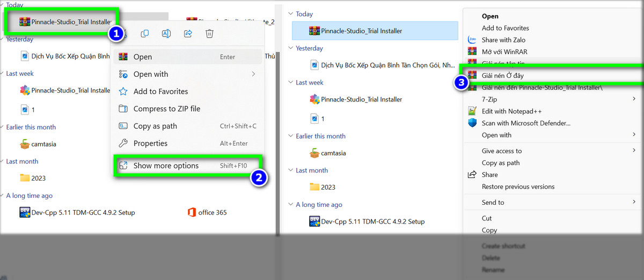The height and width of the screenshot is (280, 644).
Task: Choose Cut in the classic context menu
Action: point(487,218)
